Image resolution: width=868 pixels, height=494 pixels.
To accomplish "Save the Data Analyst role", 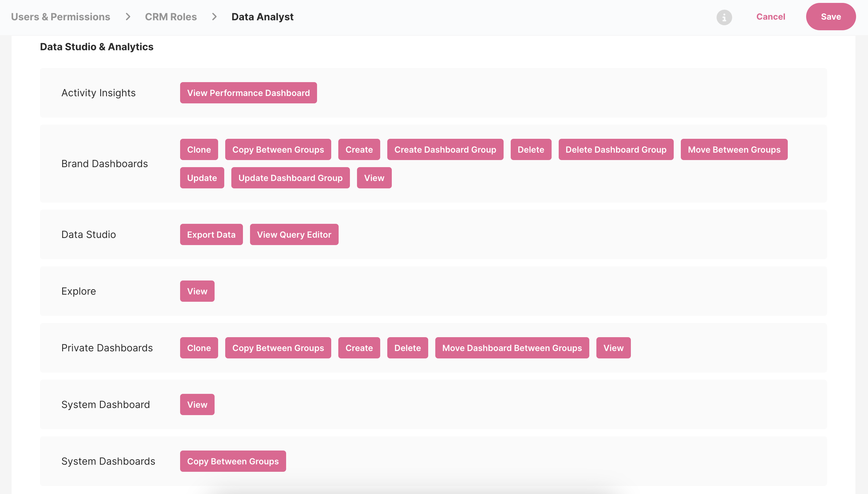I will [830, 17].
